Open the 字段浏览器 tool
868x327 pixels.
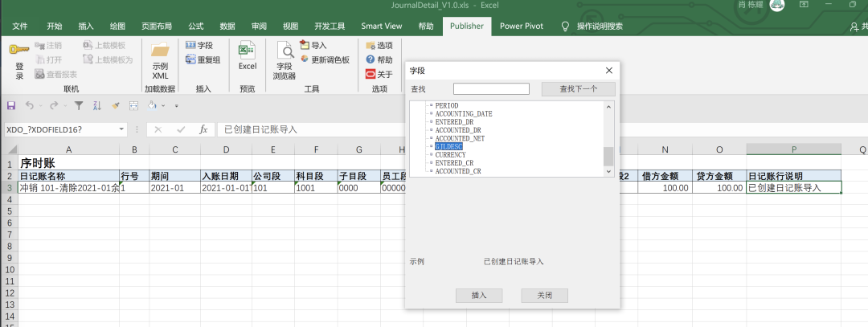285,61
